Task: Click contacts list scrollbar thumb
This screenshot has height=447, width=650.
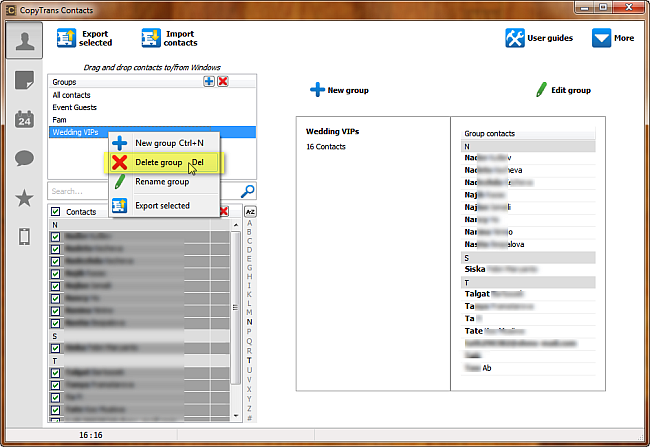Action: coord(235,308)
